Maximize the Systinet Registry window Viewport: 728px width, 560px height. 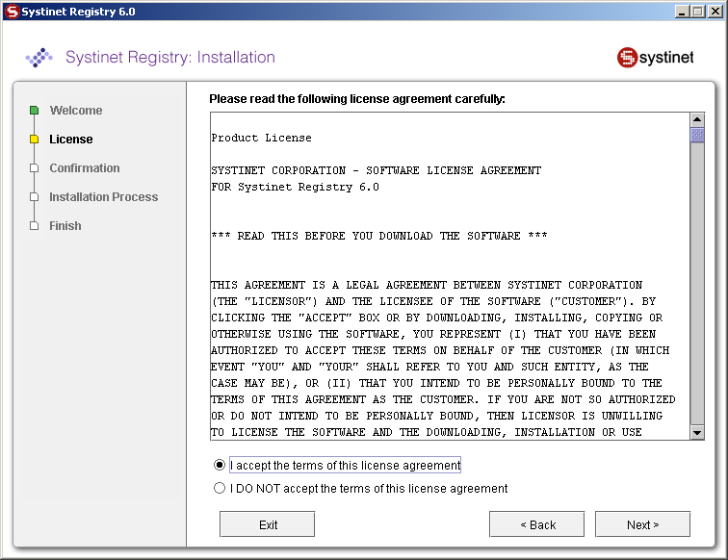(x=697, y=12)
